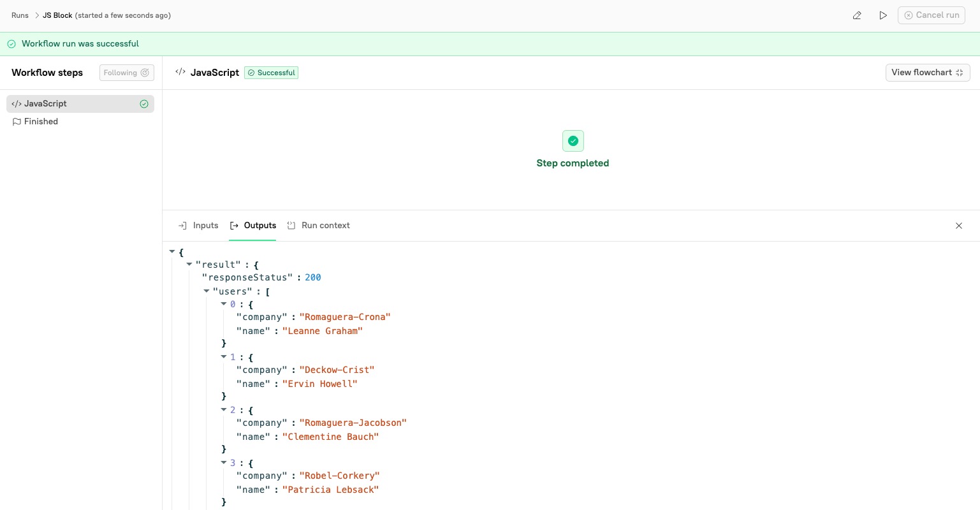Click the "Robel-Corkery" company value
The image size is (980, 510).
339,476
